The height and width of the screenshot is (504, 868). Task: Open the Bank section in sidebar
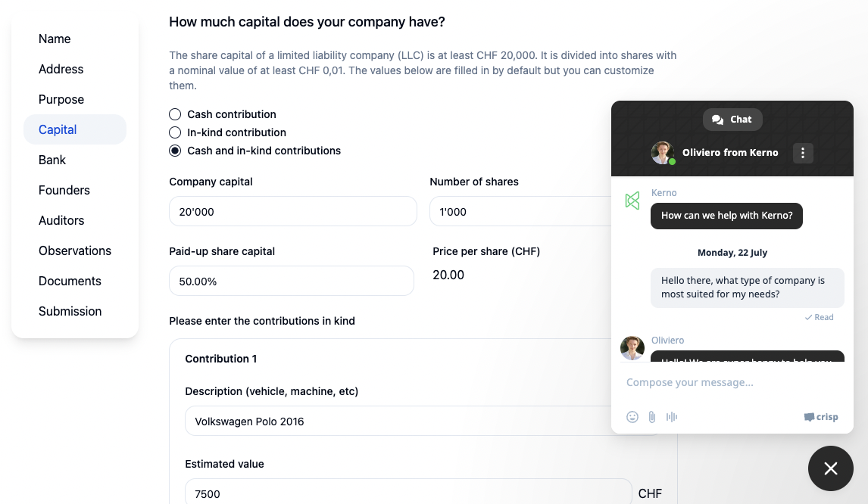point(52,160)
